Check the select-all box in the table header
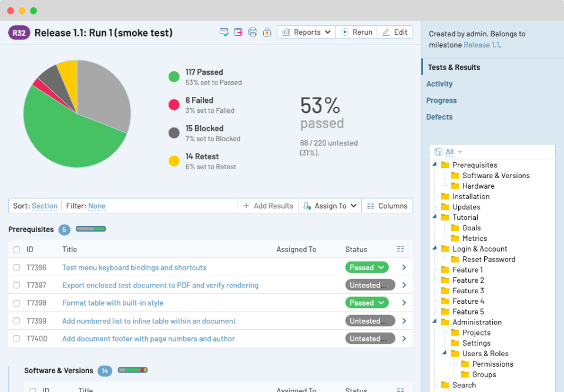The width and height of the screenshot is (564, 392). 16,249
